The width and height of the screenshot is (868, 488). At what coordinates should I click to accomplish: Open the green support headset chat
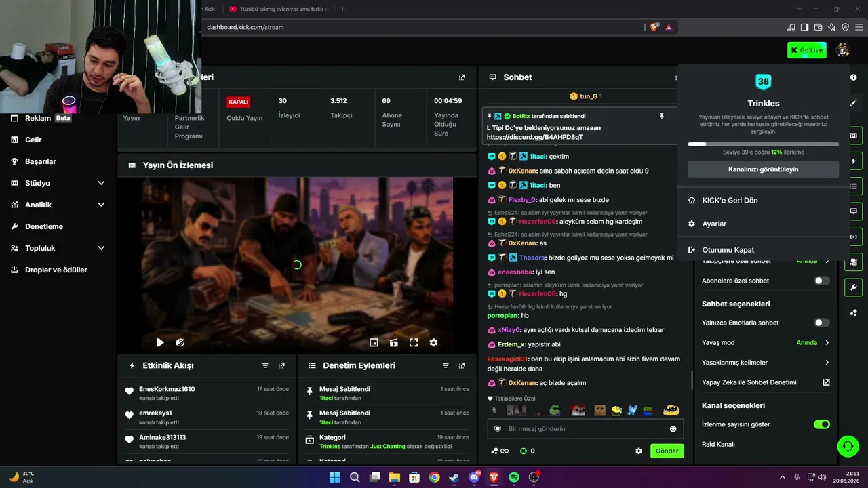[x=848, y=446]
